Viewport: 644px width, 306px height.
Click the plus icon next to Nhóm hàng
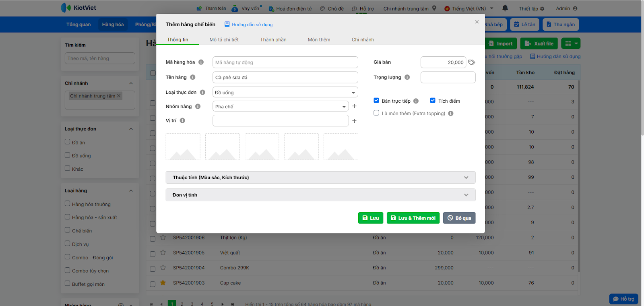pos(354,106)
